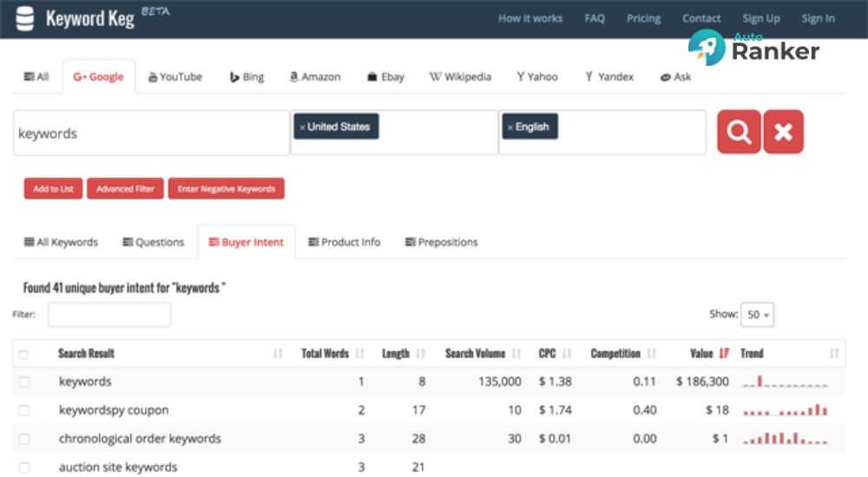The height and width of the screenshot is (477, 868).
Task: Switch to the Amazon tab
Action: [x=315, y=77]
